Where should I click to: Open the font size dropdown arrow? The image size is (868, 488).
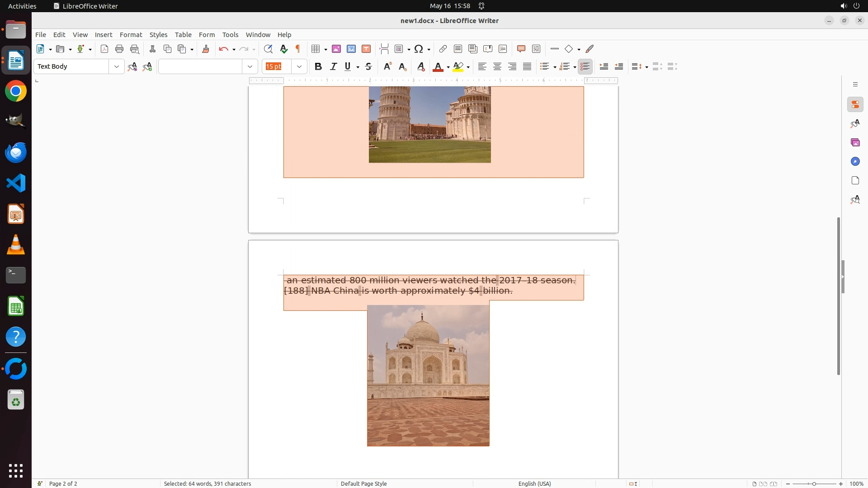click(x=299, y=66)
